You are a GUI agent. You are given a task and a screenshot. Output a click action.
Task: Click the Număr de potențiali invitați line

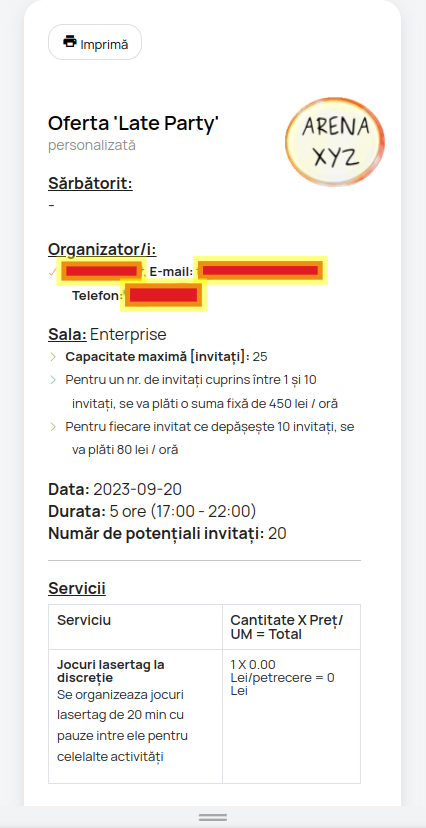167,534
